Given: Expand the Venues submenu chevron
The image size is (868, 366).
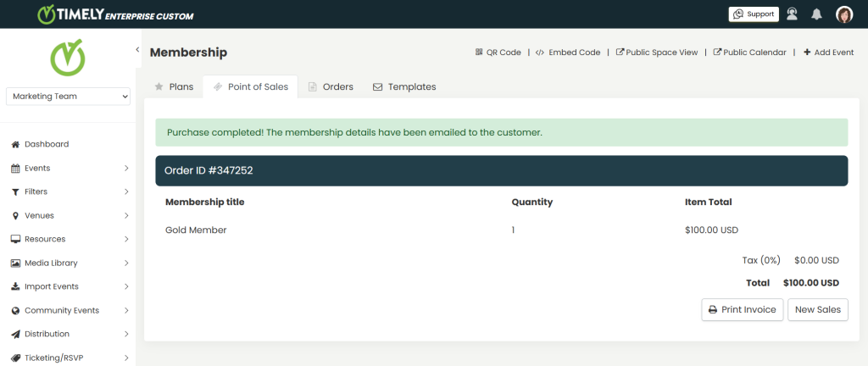Looking at the screenshot, I should coord(126,216).
